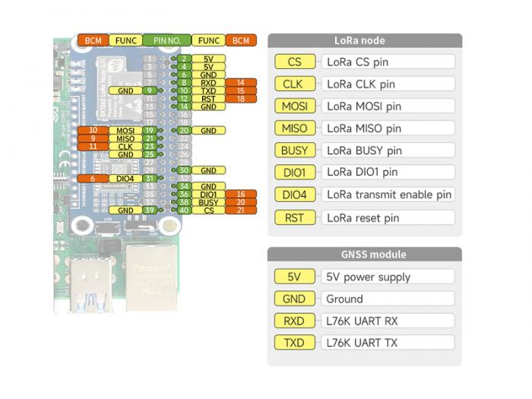This screenshot has width=532, height=399.
Task: Click orange BCM 6 next to DIO4
Action: (x=93, y=179)
